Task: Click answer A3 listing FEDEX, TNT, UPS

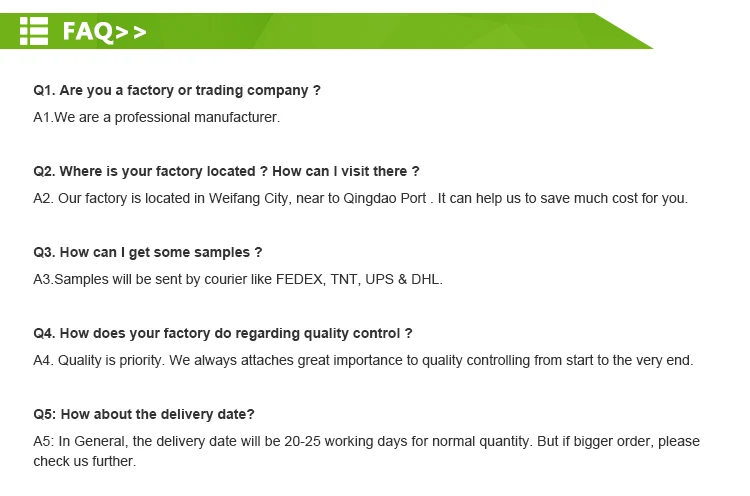Action: (x=237, y=279)
